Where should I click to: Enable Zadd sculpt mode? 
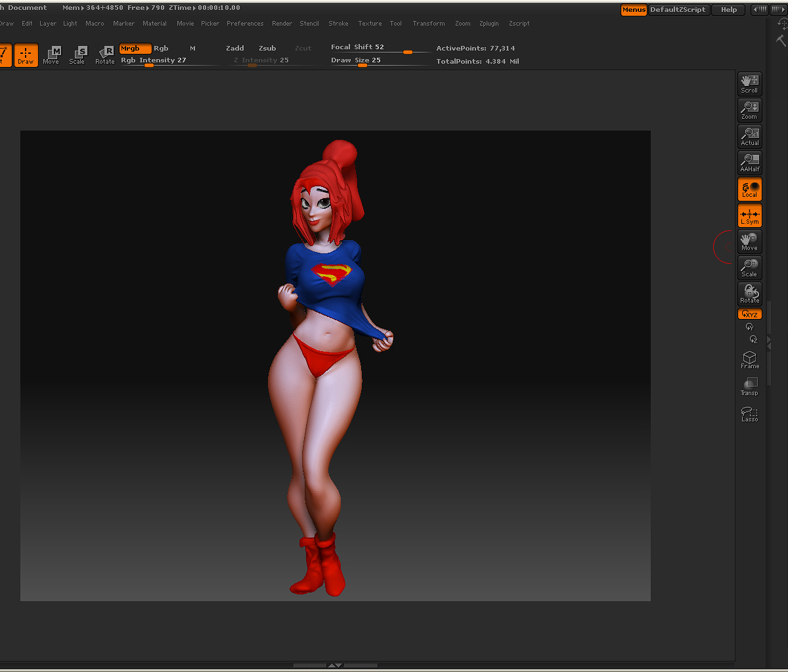(x=235, y=49)
